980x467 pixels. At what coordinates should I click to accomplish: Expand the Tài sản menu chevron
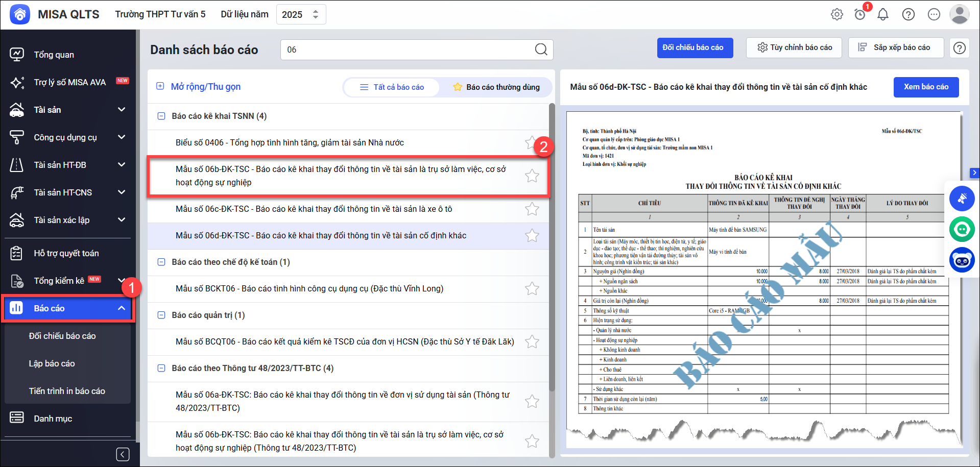point(122,110)
